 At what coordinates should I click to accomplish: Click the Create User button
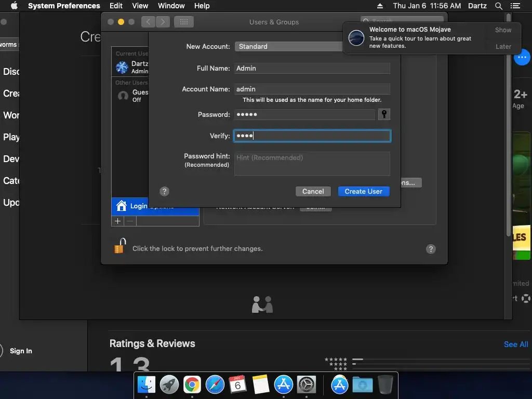tap(363, 191)
